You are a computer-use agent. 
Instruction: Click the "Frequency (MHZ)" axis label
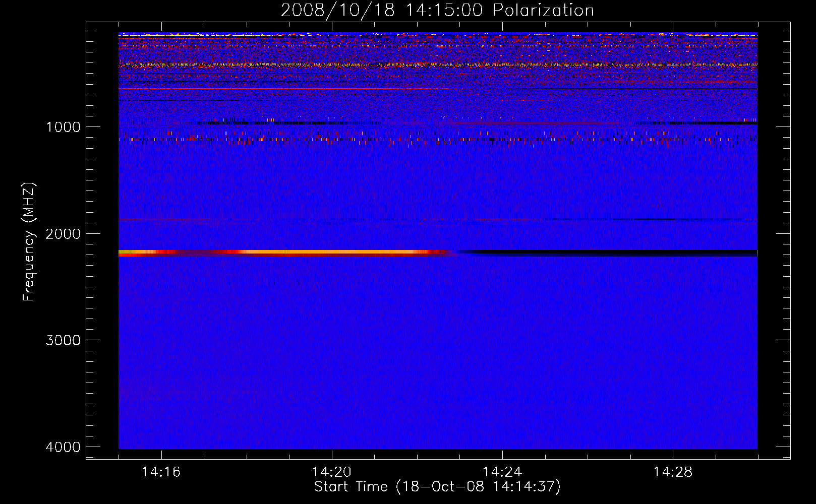pyautogui.click(x=29, y=242)
